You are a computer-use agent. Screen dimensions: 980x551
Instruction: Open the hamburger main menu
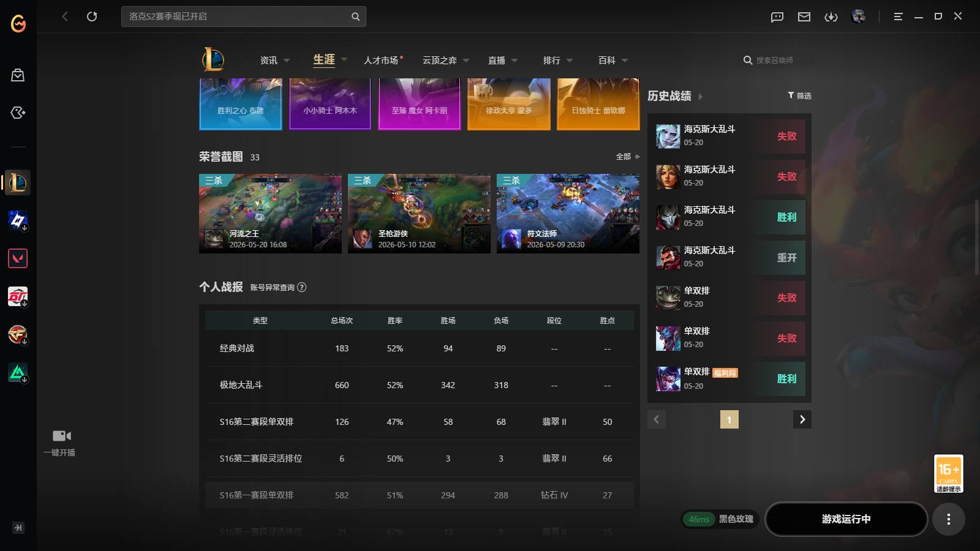coord(898,17)
